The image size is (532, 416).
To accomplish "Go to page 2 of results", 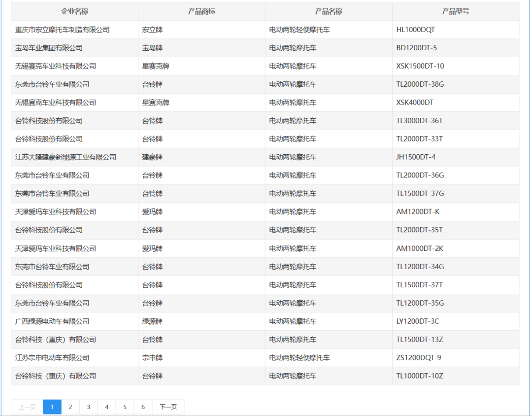I will click(x=70, y=407).
